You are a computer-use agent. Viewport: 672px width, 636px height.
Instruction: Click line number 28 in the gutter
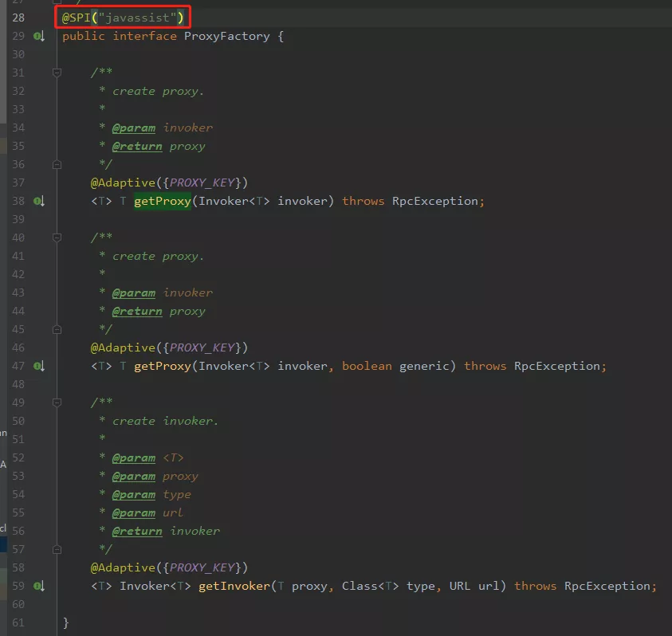[x=18, y=18]
